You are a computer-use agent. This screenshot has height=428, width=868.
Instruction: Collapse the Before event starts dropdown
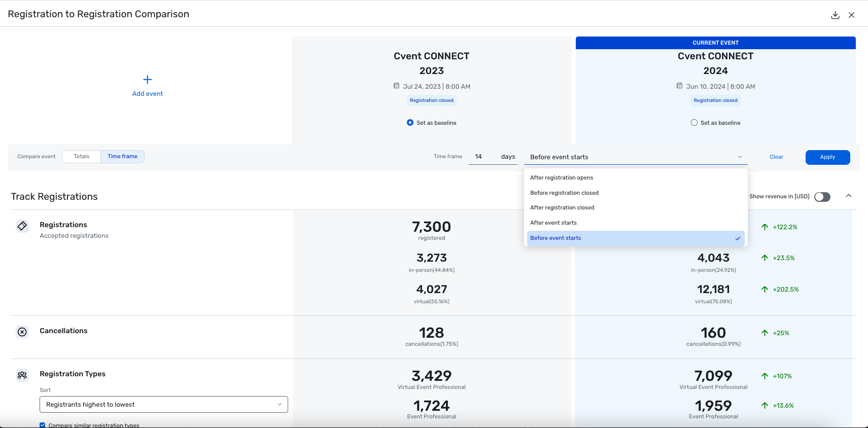pos(636,157)
